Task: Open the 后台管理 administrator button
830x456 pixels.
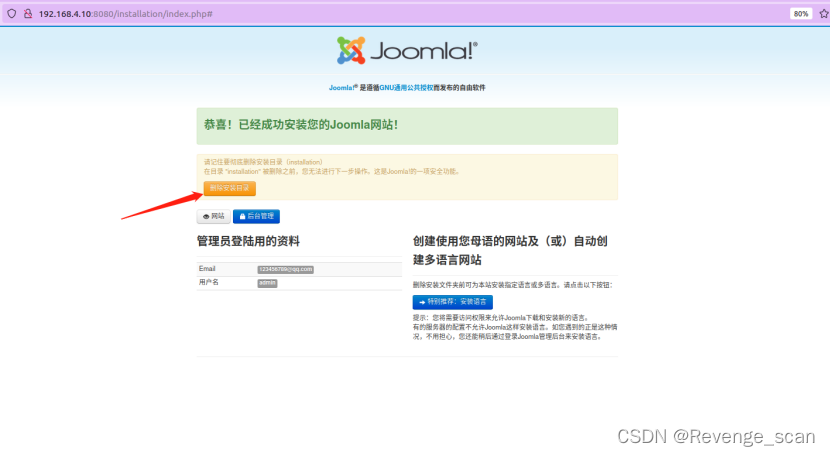Action: pos(256,216)
